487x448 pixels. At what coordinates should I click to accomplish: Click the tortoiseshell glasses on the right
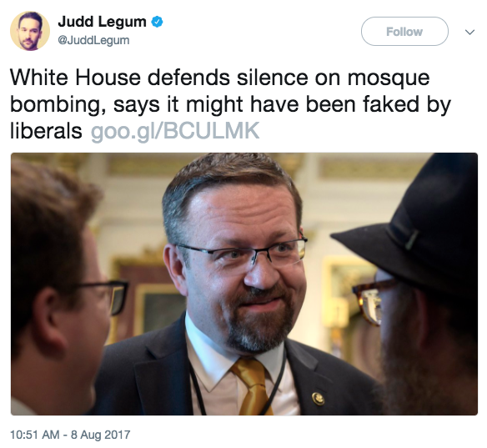tap(371, 300)
